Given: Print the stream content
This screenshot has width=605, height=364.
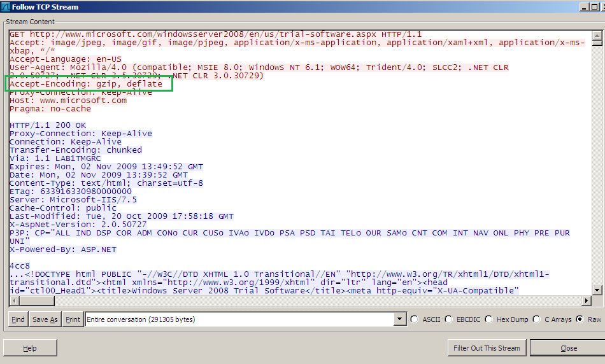Looking at the screenshot, I should [73, 319].
